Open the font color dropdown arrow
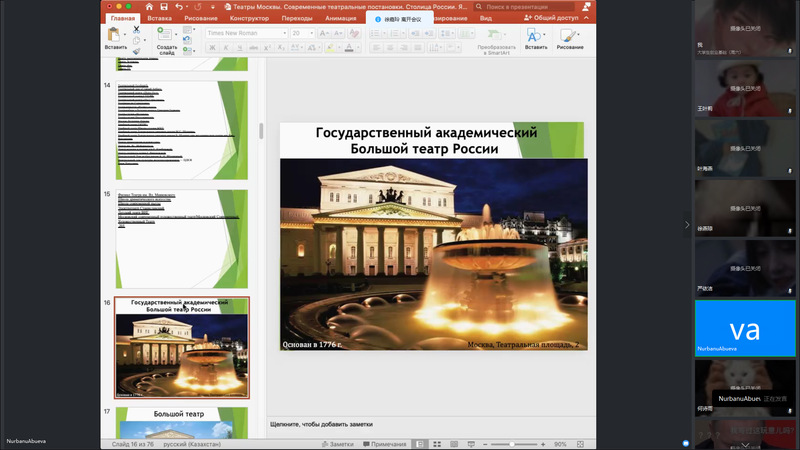This screenshot has width=800, height=450. coord(358,47)
